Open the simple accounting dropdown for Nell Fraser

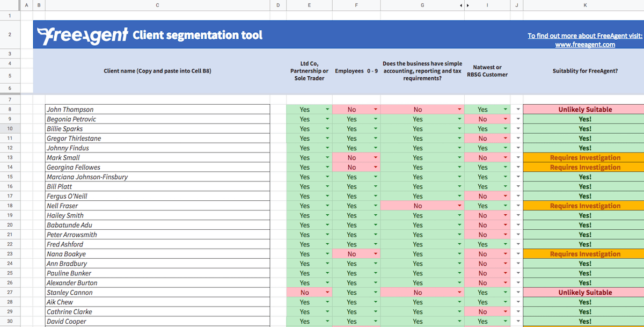click(x=459, y=206)
